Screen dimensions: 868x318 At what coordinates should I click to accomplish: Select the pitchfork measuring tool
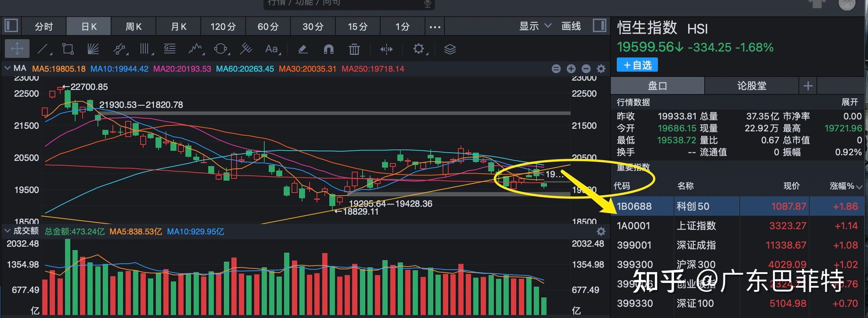246,49
